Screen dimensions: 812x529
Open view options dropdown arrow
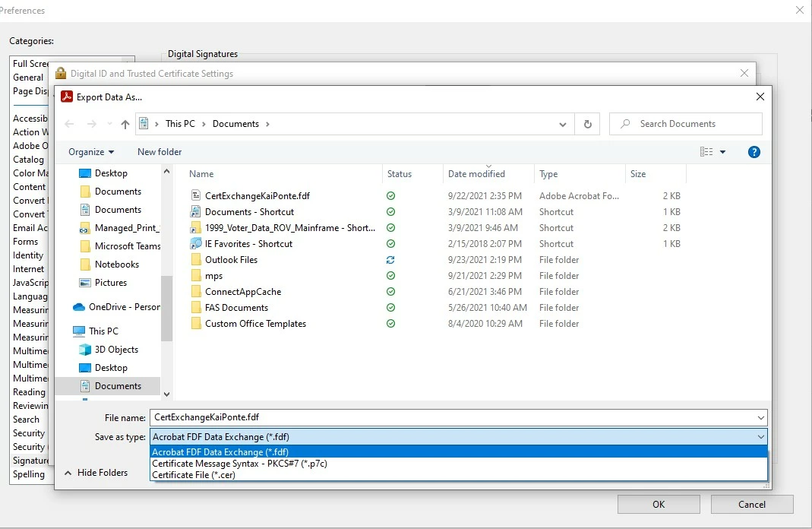[722, 152]
